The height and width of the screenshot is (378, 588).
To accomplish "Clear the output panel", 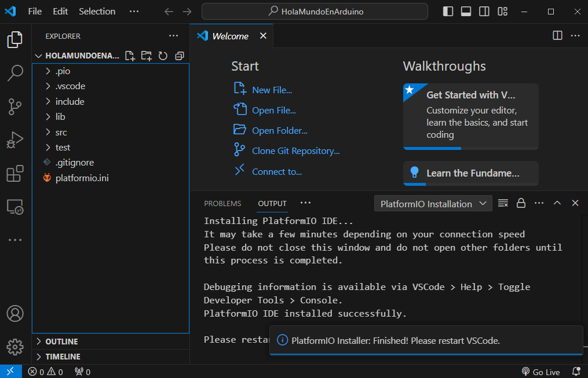I will pos(503,203).
